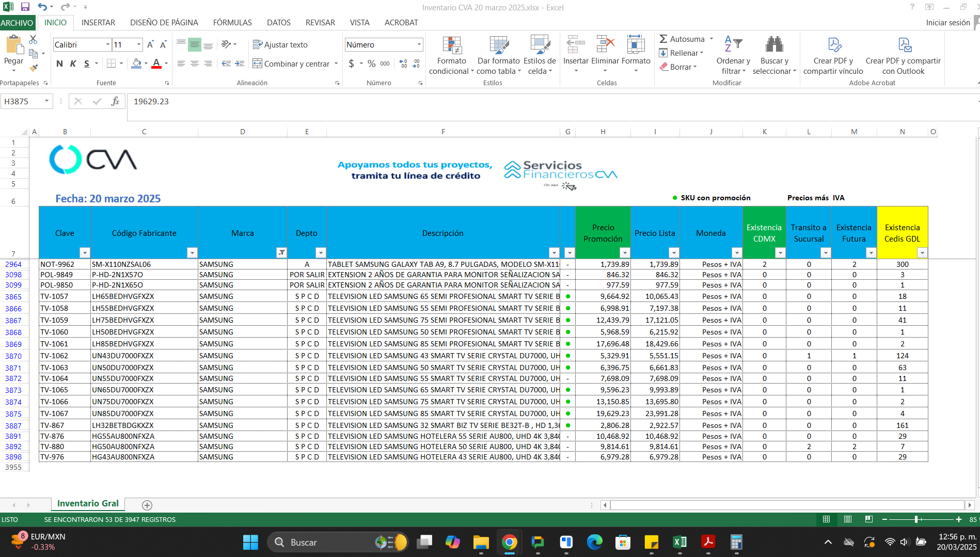
Task: Switch to the FÓRMULAS tab
Action: point(232,23)
